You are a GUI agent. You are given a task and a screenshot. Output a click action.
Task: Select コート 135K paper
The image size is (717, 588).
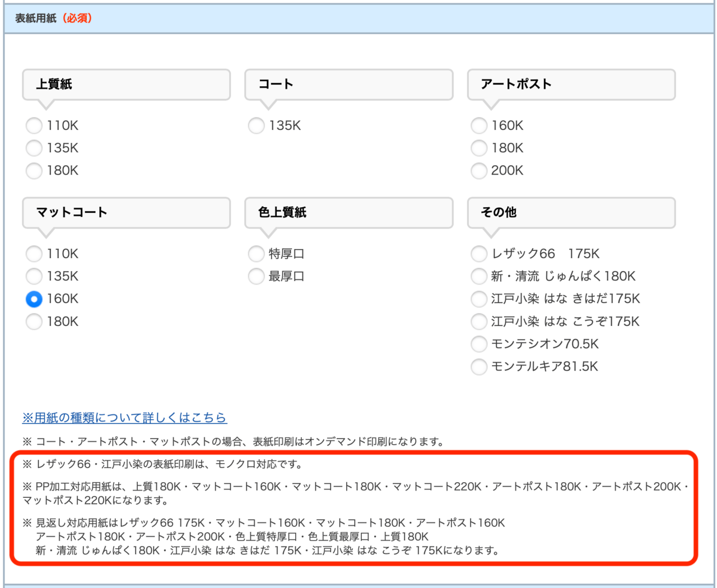click(x=257, y=125)
